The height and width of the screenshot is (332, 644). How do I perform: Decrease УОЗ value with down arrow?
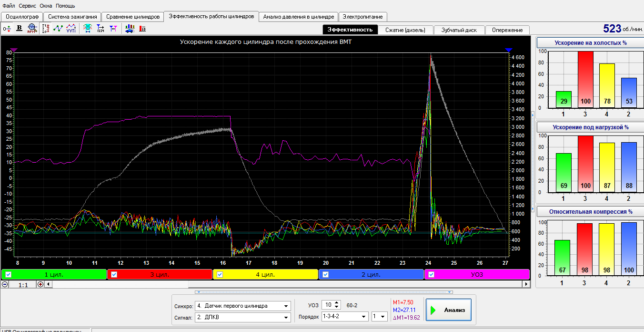tap(337, 307)
